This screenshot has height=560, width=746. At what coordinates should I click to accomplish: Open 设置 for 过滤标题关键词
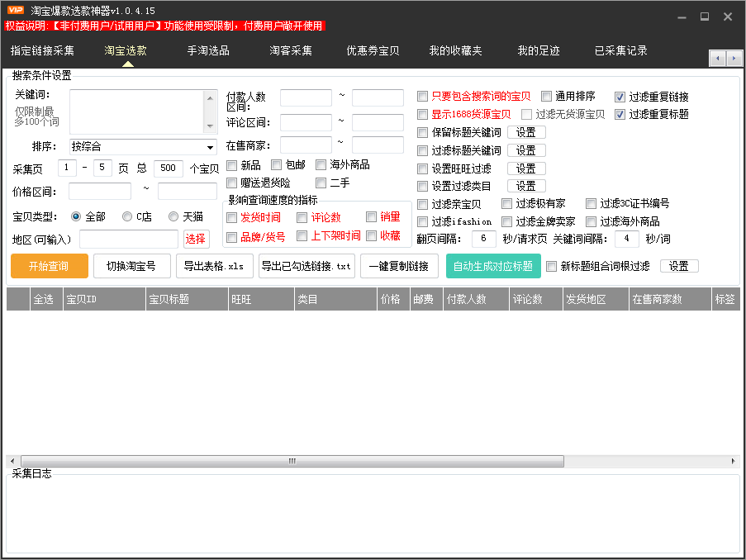(526, 150)
